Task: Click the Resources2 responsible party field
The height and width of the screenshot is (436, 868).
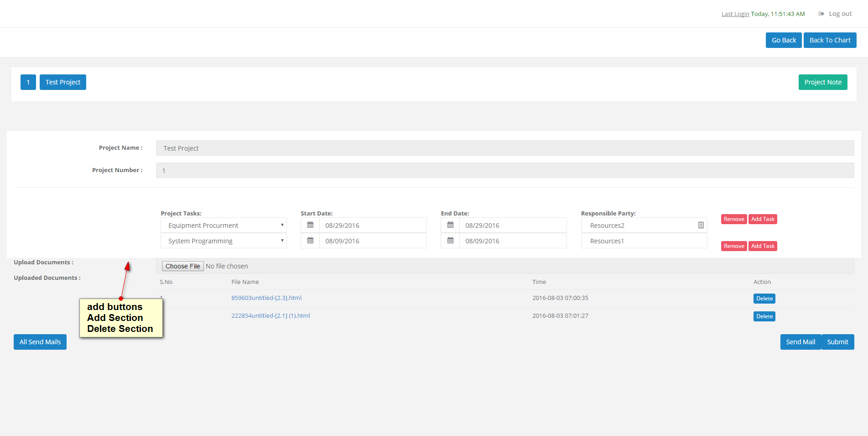Action: pyautogui.click(x=644, y=225)
